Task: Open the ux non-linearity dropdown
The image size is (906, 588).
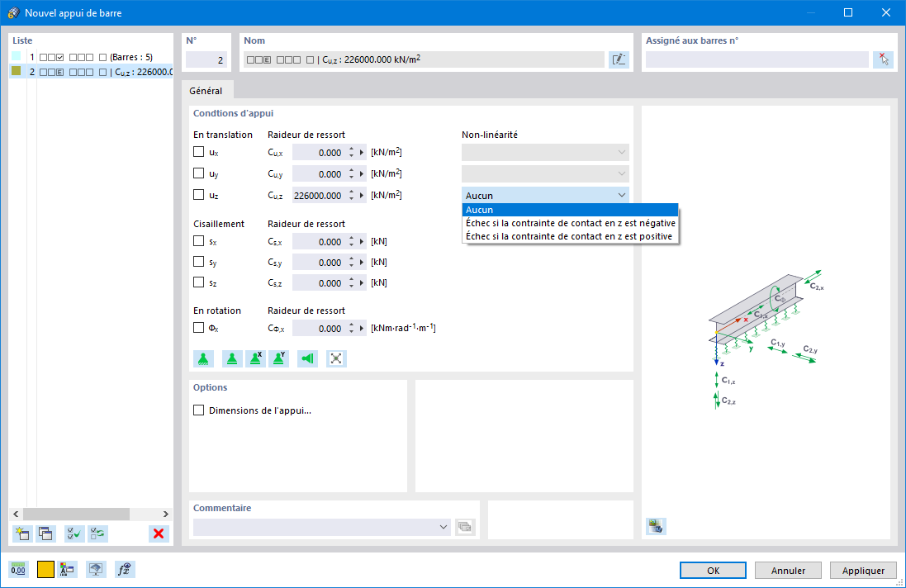Action: tap(545, 153)
